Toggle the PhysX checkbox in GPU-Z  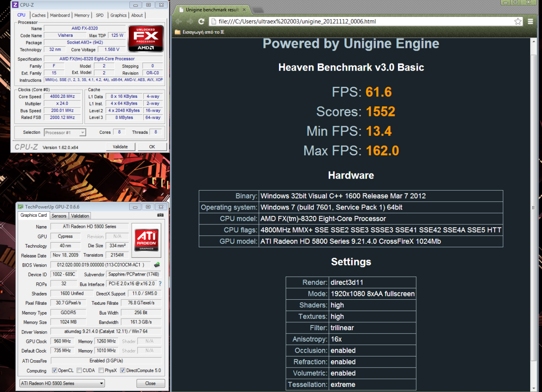(101, 370)
